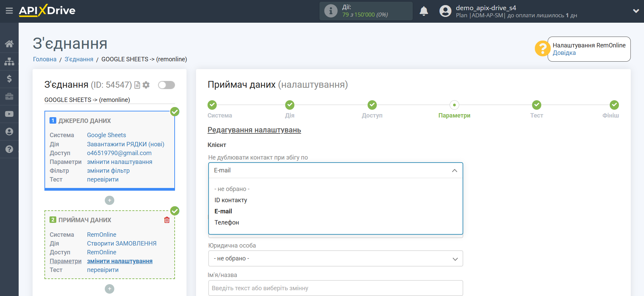The width and height of the screenshot is (644, 296).
Task: Click the actions counter 79 з 150'000
Action: pos(365,15)
